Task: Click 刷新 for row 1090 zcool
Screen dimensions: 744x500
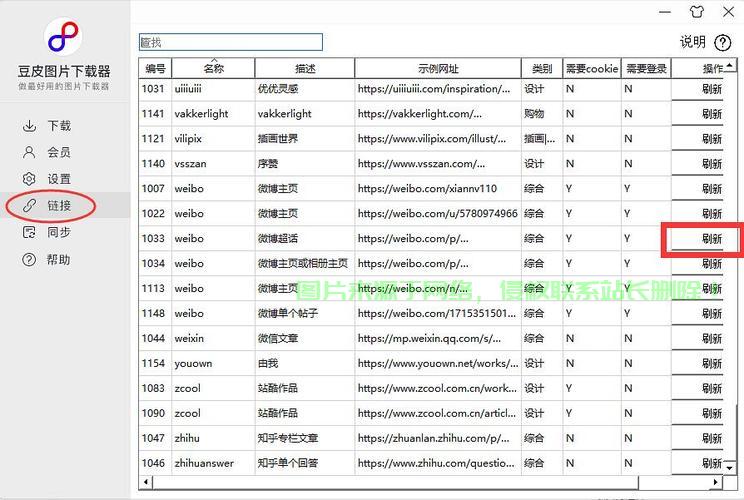Action: coord(712,414)
